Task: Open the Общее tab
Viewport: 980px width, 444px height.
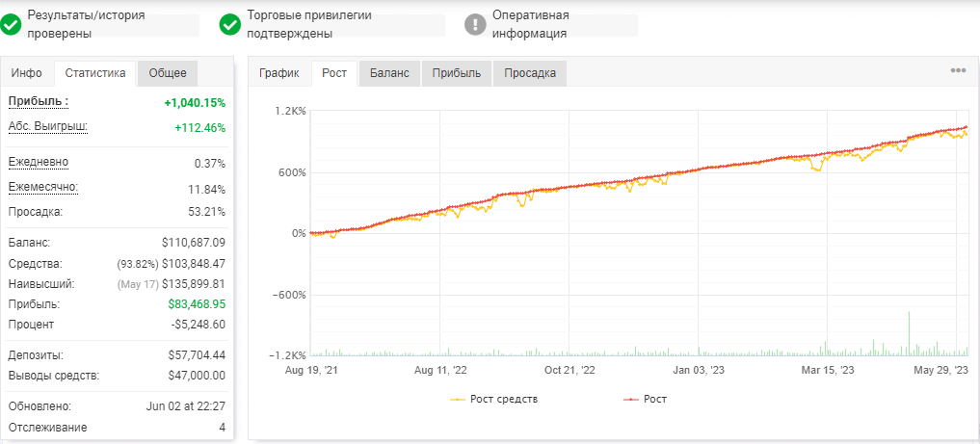Action: tap(168, 73)
